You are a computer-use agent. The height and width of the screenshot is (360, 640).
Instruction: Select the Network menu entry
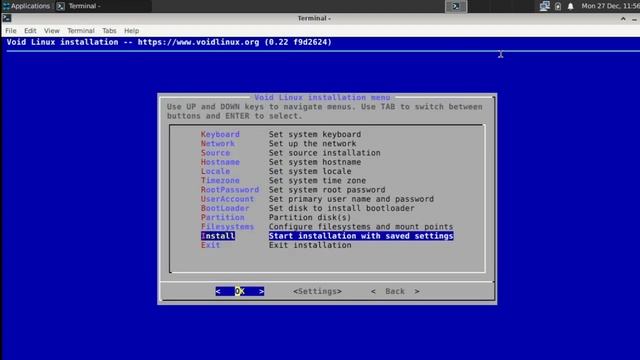tap(218, 144)
